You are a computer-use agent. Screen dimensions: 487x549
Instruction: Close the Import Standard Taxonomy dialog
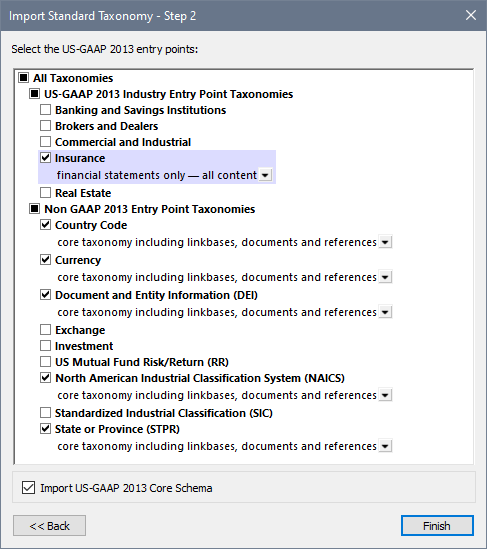(x=471, y=15)
